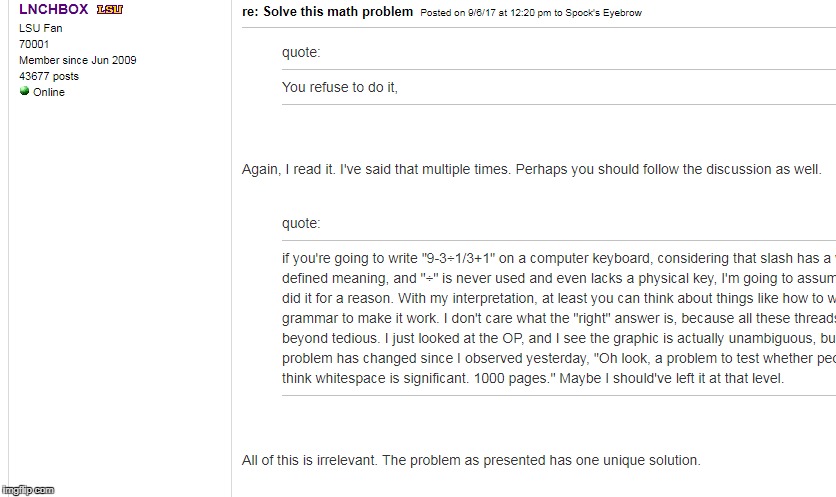Open LNCHBOX's user profile link
This screenshot has height=497, width=836.
coord(53,9)
